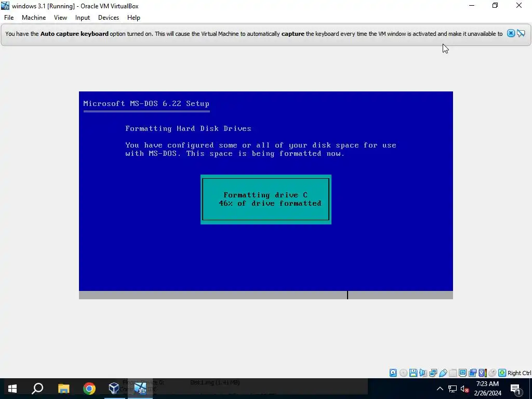
Task: Click the VirtualBox window title icon
Action: 5,6
